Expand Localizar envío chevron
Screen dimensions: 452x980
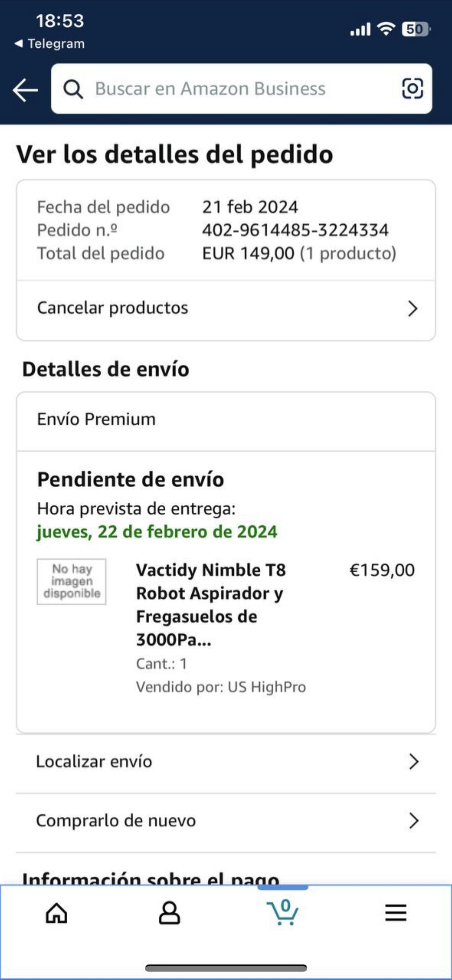(x=413, y=762)
